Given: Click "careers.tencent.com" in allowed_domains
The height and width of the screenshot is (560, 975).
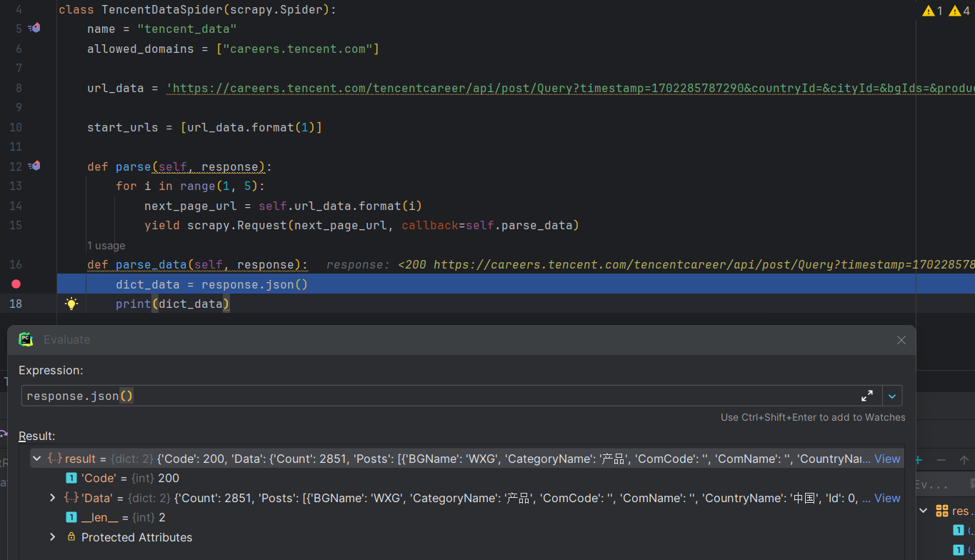Looking at the screenshot, I should tap(297, 49).
